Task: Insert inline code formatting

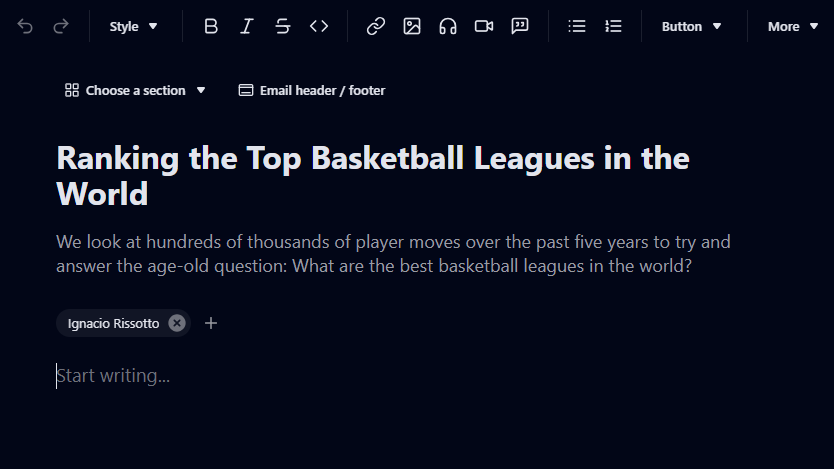Action: coord(319,26)
